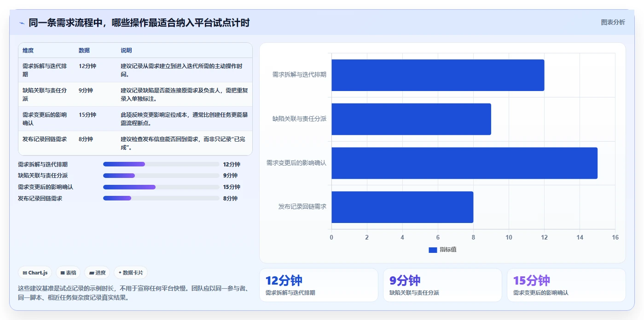Click the 图表分析 label in the header
Image resolution: width=644 pixels, height=320 pixels.
tap(613, 23)
